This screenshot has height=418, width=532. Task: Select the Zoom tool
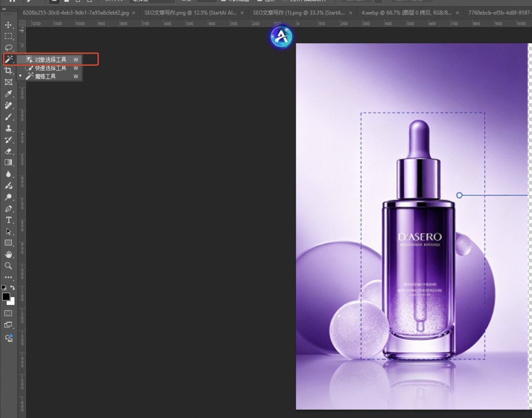(8, 266)
